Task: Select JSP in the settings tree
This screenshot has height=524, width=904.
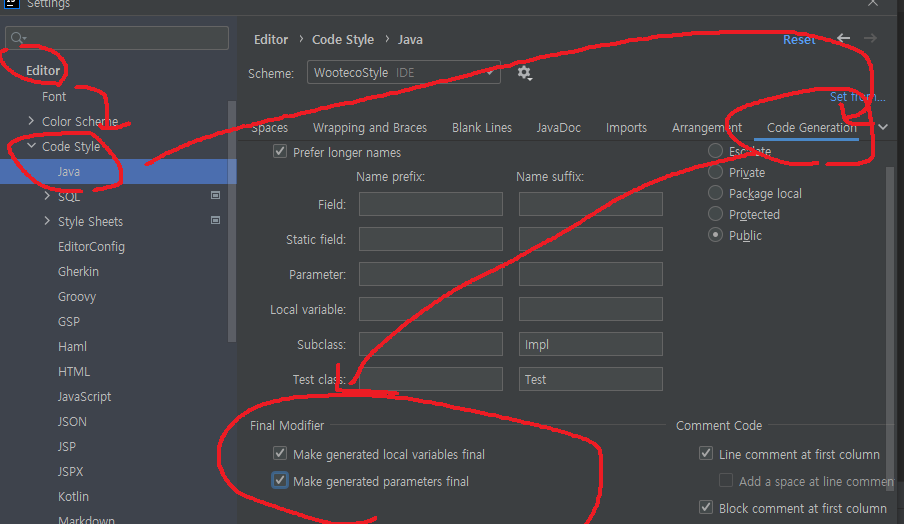Action: (66, 446)
